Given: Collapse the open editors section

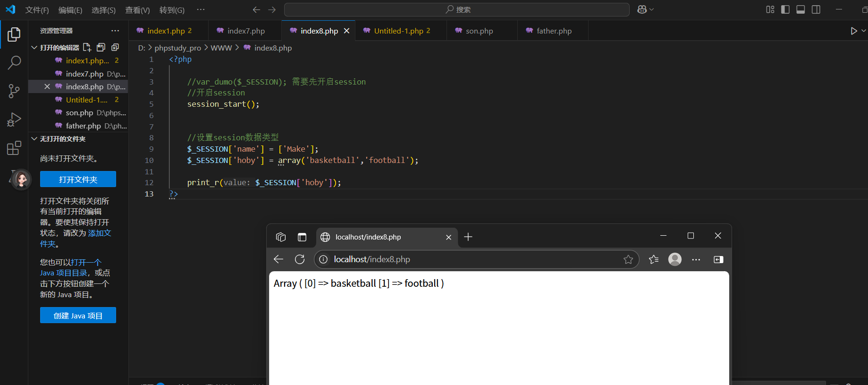Looking at the screenshot, I should pos(34,47).
